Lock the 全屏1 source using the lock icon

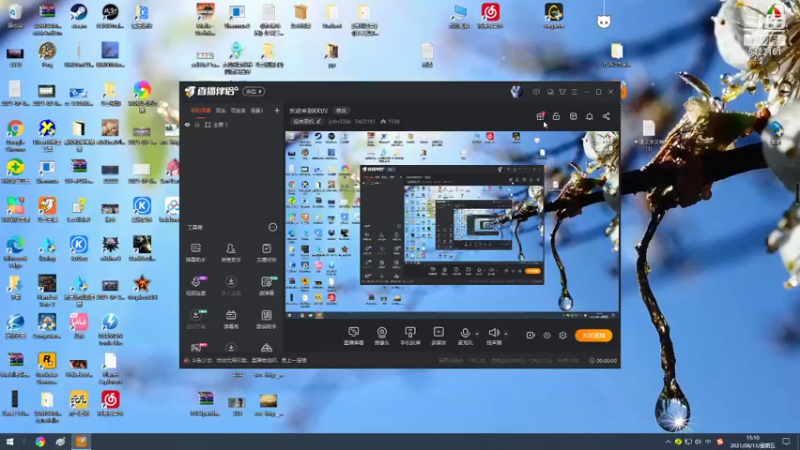tap(197, 124)
